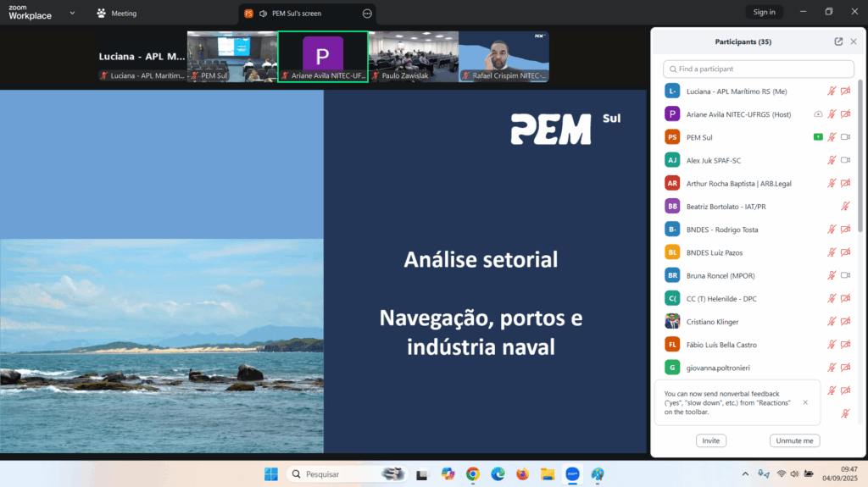The width and height of the screenshot is (868, 487).
Task: Click the speaker icon beside PEM Sul's screen
Action: tap(263, 14)
